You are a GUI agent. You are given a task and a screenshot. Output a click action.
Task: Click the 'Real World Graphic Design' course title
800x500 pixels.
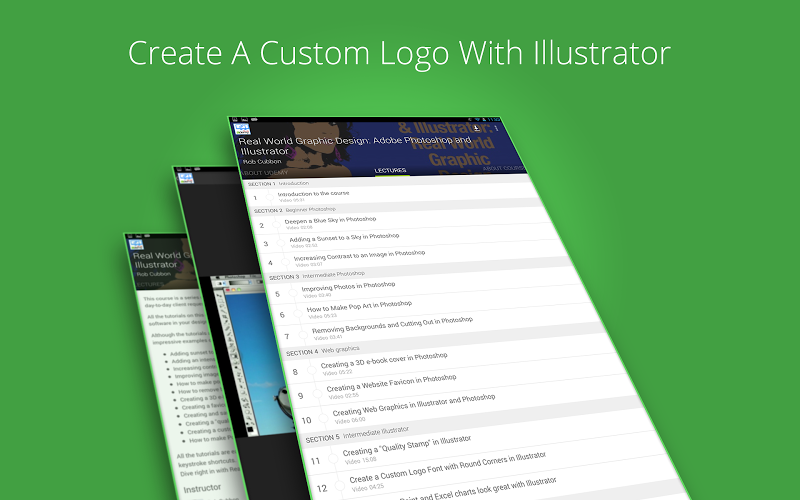(x=355, y=145)
